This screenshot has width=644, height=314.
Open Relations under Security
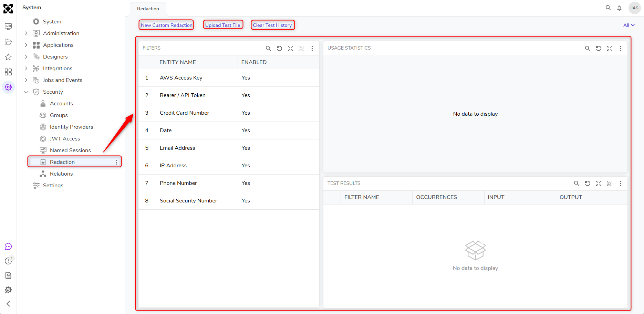(61, 174)
